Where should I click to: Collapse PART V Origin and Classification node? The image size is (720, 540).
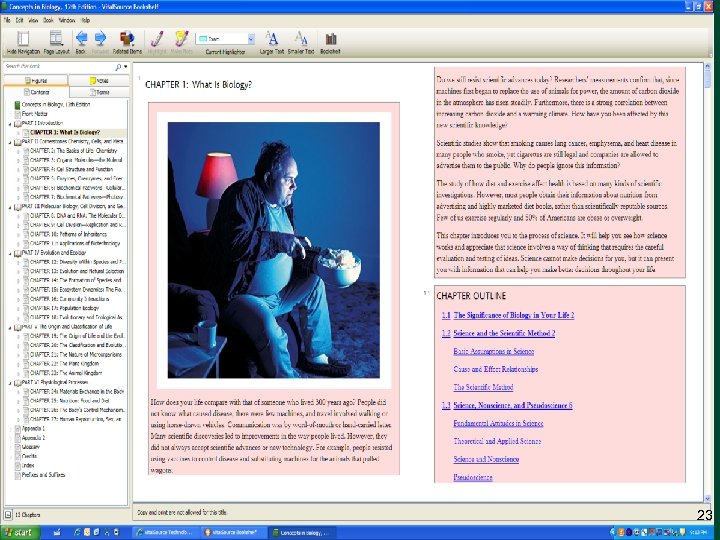[x=10, y=327]
